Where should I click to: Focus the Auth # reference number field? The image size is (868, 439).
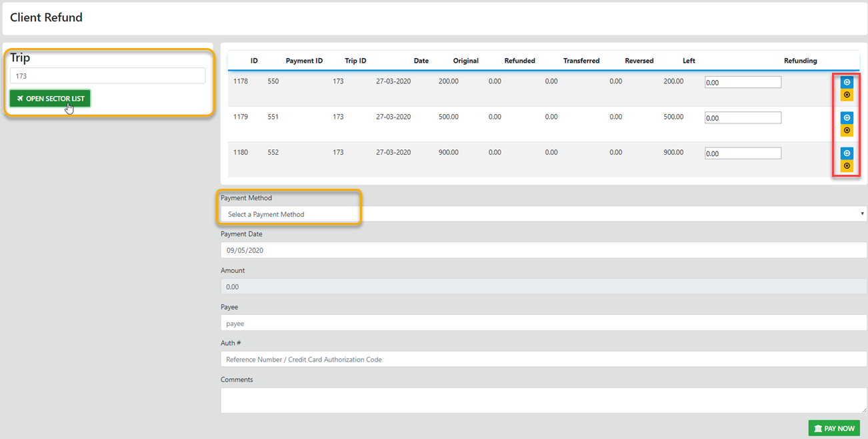pos(543,359)
